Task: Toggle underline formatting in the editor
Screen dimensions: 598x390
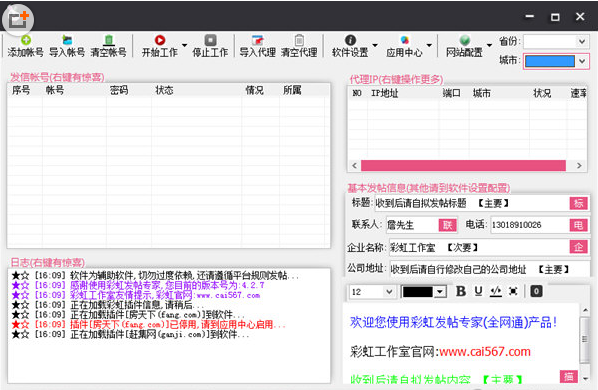Action: [x=478, y=291]
